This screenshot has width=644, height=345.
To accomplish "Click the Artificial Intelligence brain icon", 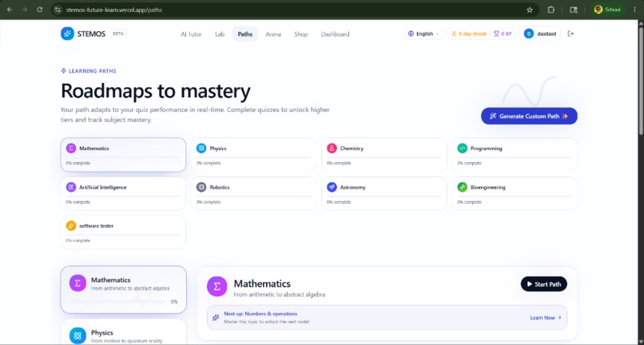I will point(71,188).
